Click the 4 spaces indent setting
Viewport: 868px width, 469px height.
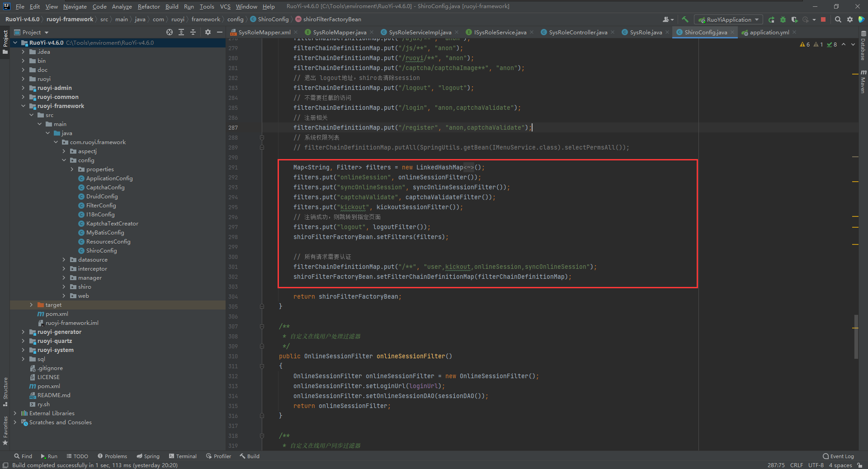[840, 465]
